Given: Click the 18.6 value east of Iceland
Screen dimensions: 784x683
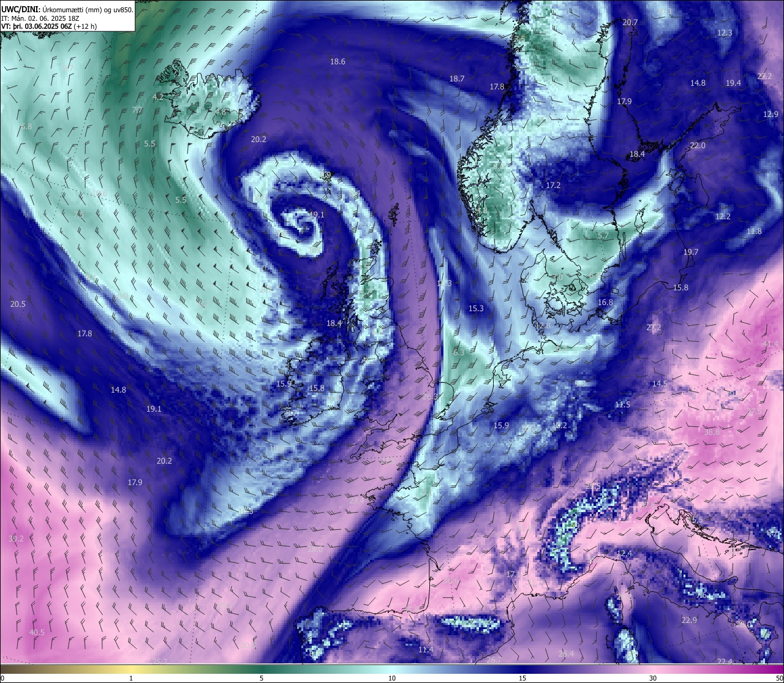Looking at the screenshot, I should [337, 61].
